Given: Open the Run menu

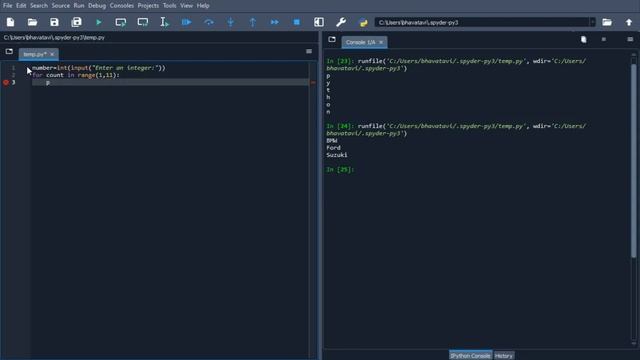Looking at the screenshot, I should click(79, 6).
